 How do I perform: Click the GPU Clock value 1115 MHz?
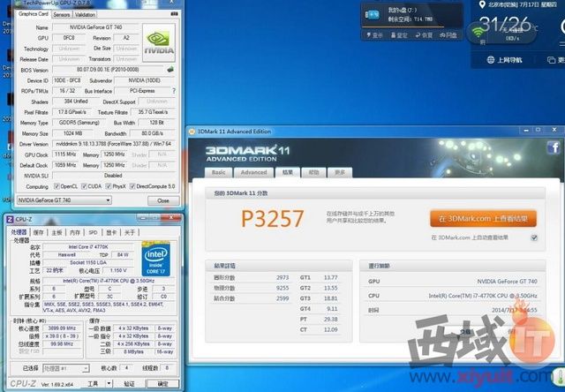tap(65, 155)
